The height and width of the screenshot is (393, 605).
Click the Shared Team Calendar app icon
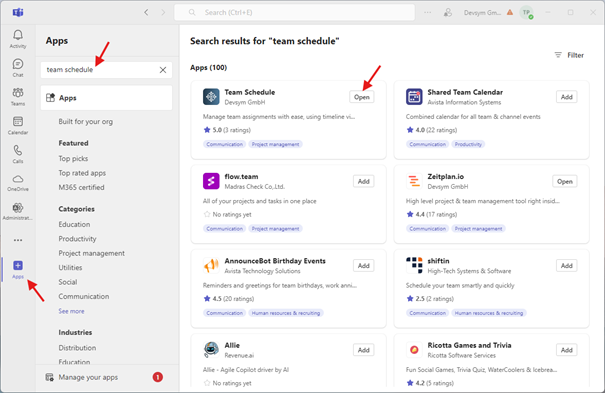(x=414, y=96)
